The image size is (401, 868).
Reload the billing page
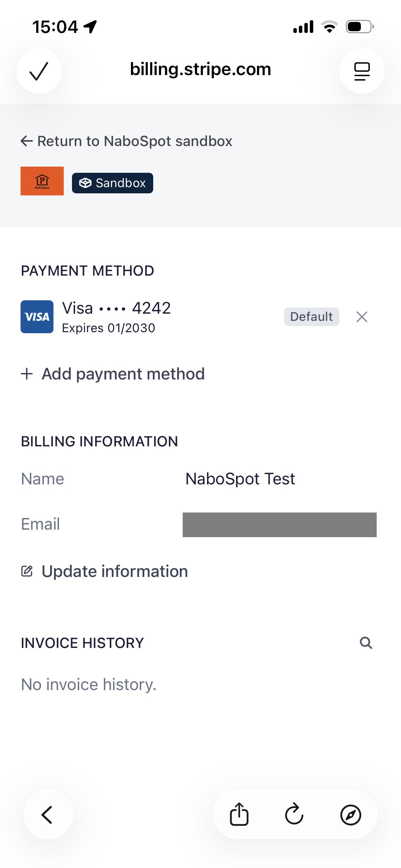tap(294, 815)
